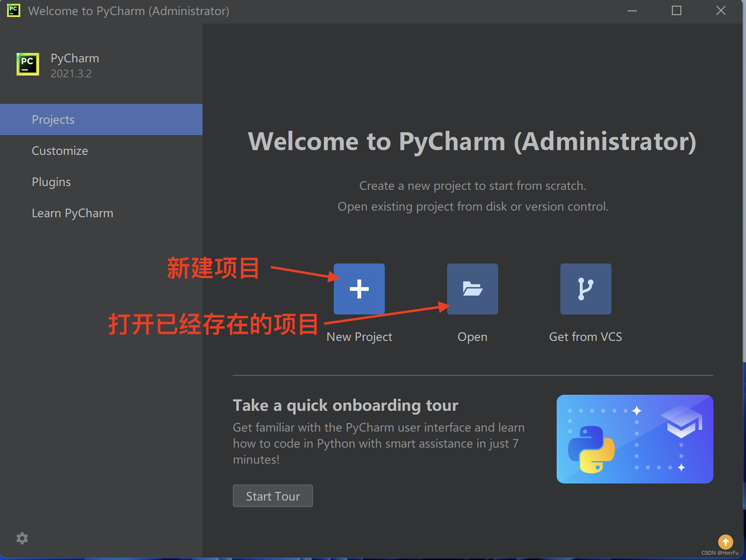Click the New Project plus icon
This screenshot has height=560, width=746.
(359, 289)
